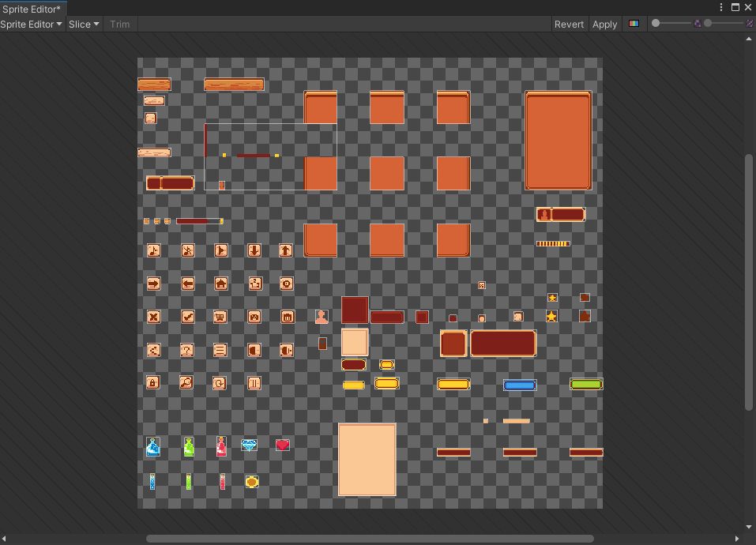756x545 pixels.
Task: Select the home icon sprite
Action: [221, 284]
